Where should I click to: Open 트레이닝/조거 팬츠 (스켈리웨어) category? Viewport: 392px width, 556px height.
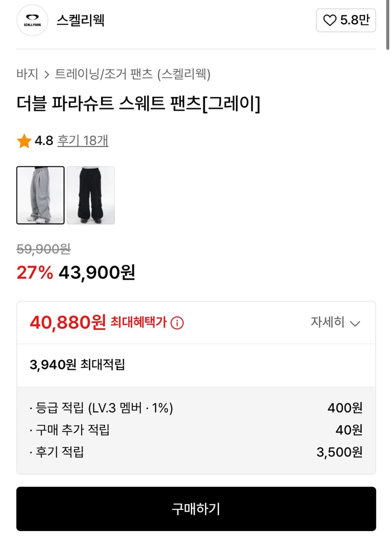pyautogui.click(x=133, y=74)
